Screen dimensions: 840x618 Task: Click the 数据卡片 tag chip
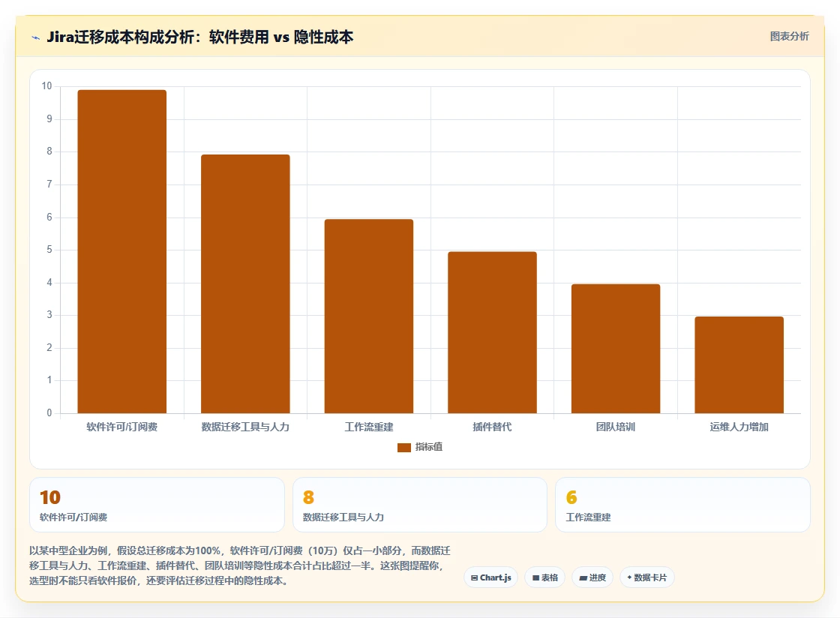tap(647, 577)
